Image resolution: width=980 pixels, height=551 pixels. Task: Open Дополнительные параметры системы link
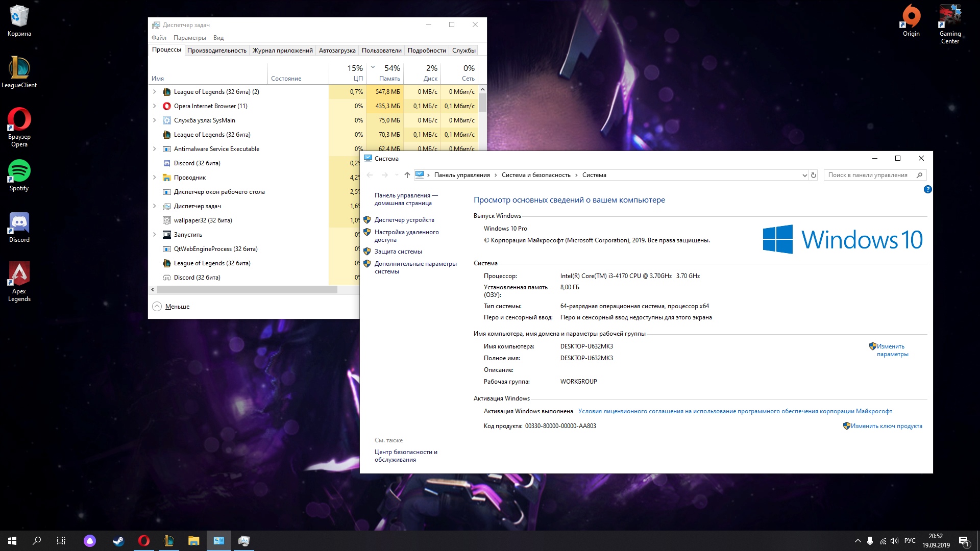[415, 267]
